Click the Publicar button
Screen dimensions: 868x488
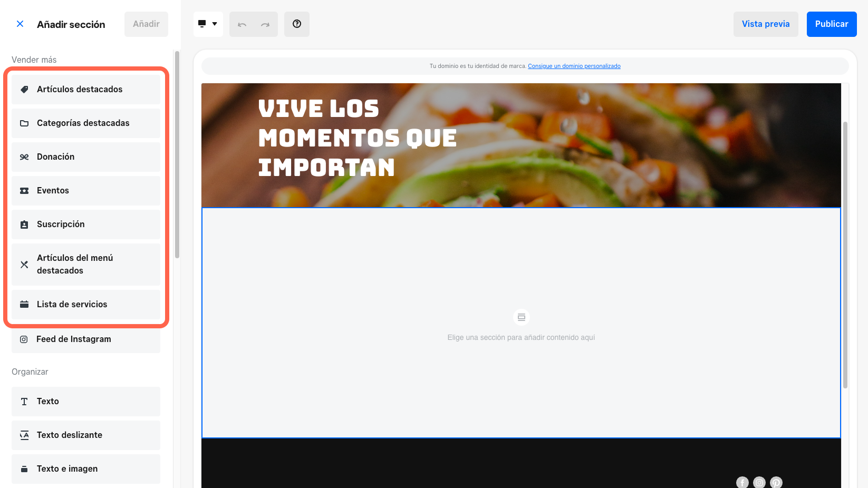pos(832,24)
